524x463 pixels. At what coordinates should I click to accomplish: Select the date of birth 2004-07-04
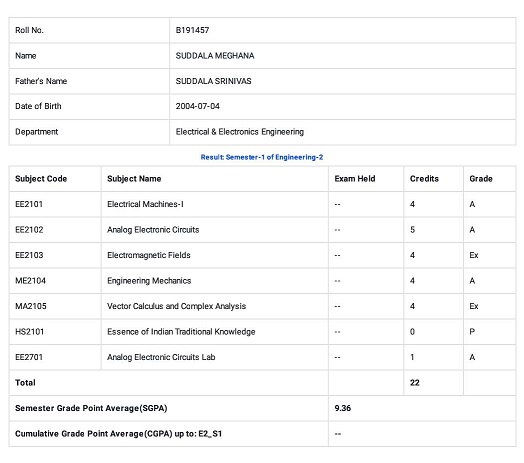click(x=198, y=106)
